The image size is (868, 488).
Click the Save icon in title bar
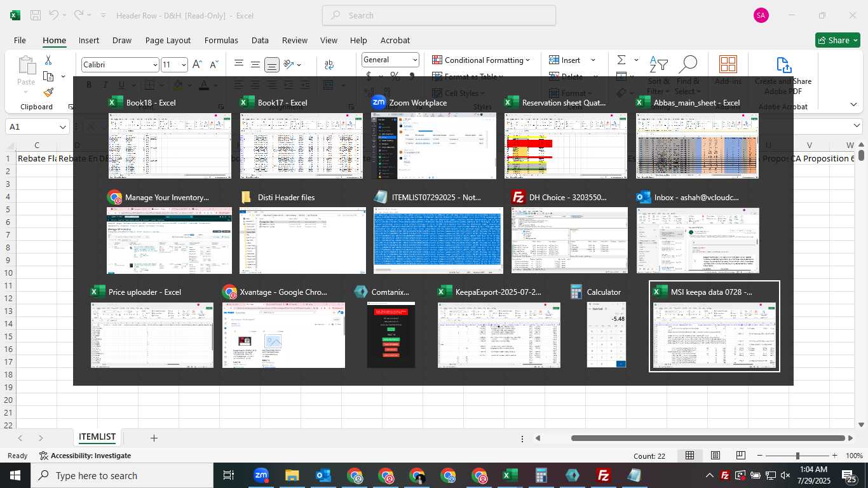click(x=36, y=15)
